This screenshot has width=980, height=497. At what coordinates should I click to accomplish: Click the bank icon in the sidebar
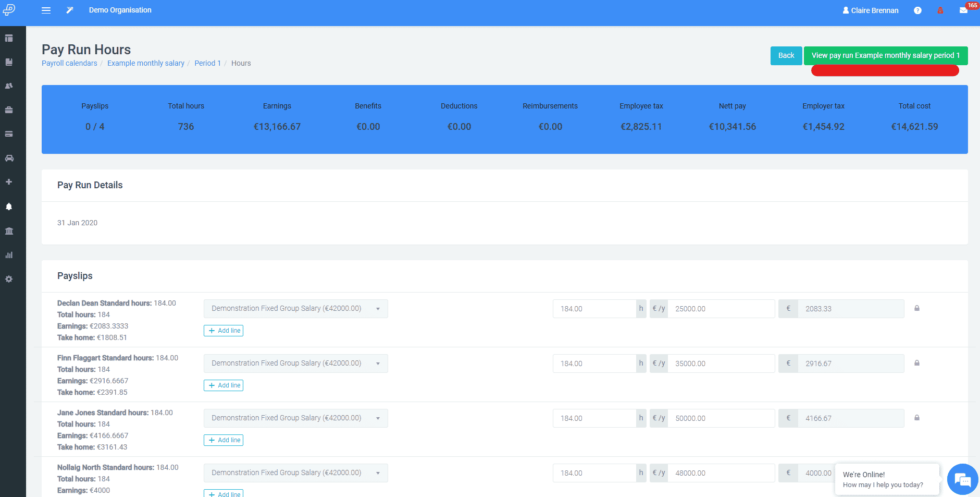coord(9,231)
